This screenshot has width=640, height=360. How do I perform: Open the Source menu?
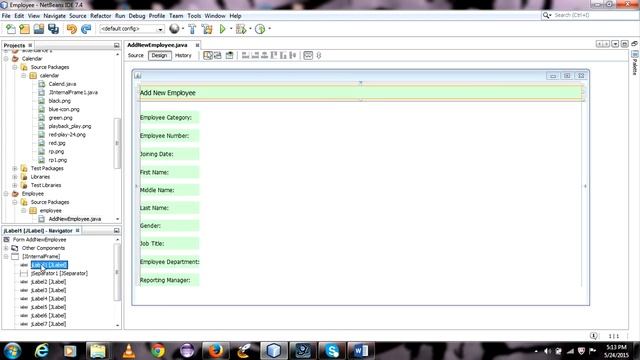click(x=78, y=16)
